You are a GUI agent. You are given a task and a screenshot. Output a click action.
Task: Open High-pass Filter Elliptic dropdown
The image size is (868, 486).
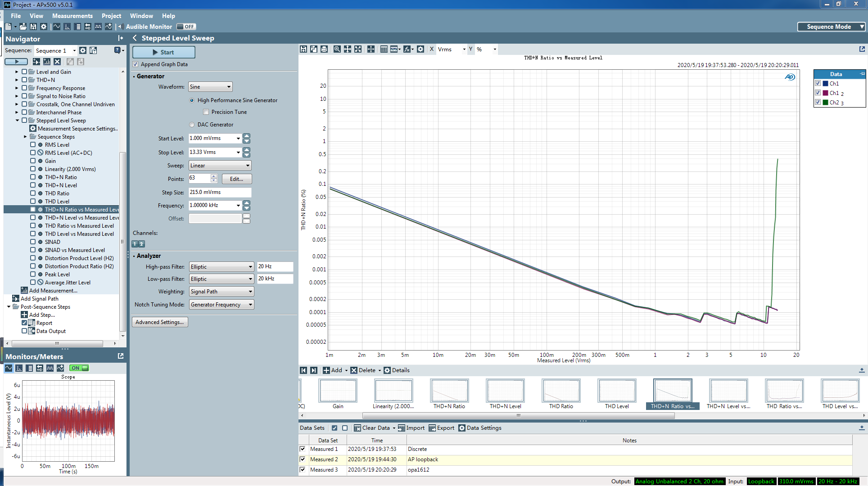(222, 267)
